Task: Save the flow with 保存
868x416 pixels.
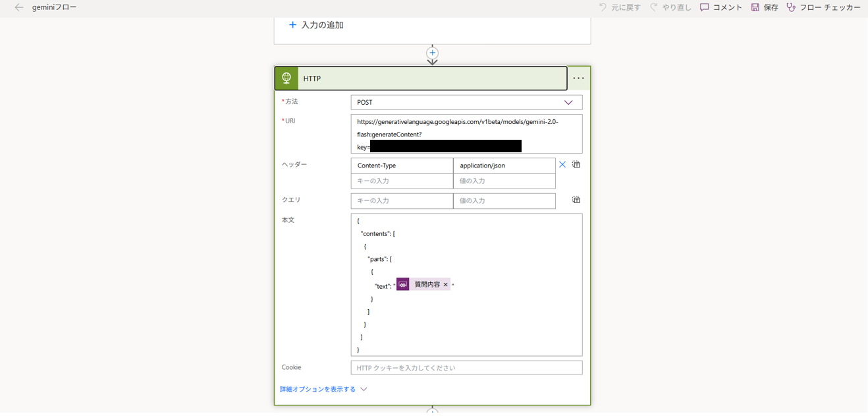Action: [765, 7]
